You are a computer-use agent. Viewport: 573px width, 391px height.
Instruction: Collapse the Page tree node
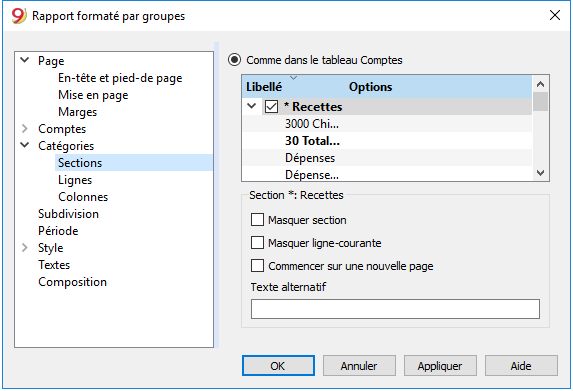tap(25, 60)
